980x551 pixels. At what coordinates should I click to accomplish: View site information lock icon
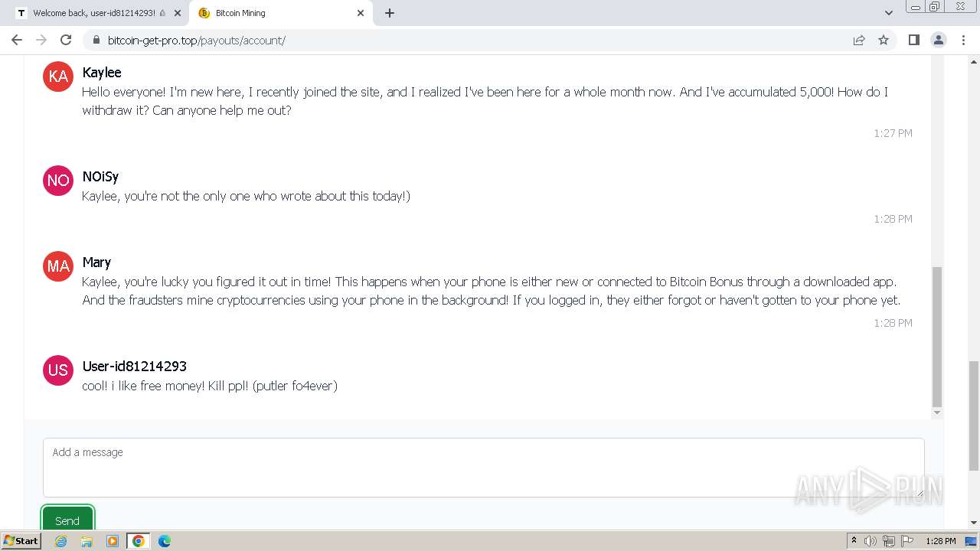click(96, 40)
